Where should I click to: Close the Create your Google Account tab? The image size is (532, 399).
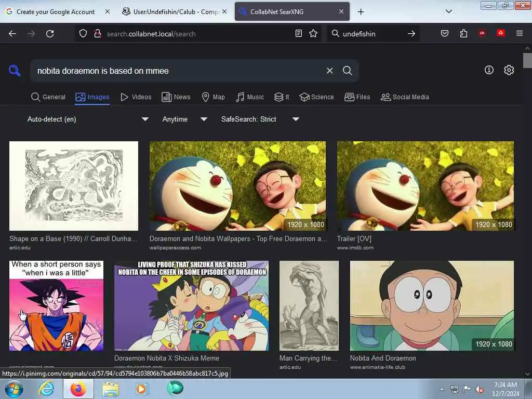(107, 11)
